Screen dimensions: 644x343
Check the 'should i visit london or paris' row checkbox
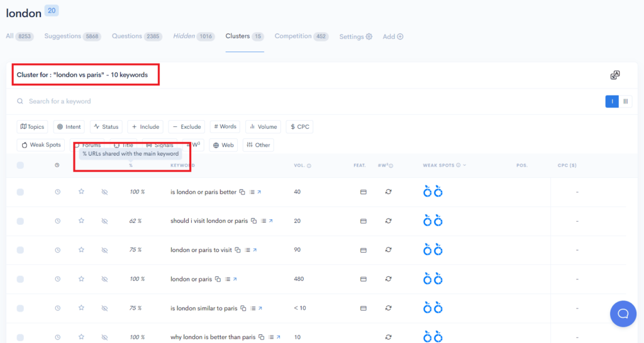coord(20,221)
